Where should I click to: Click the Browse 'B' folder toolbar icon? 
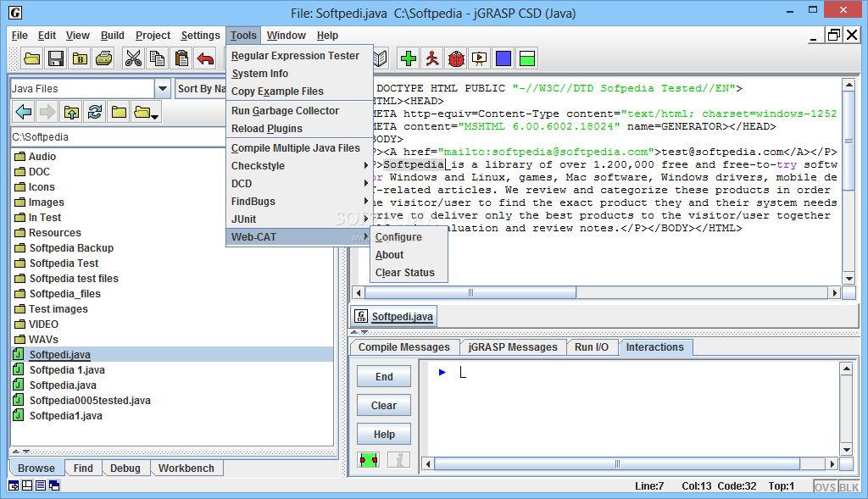click(80, 58)
